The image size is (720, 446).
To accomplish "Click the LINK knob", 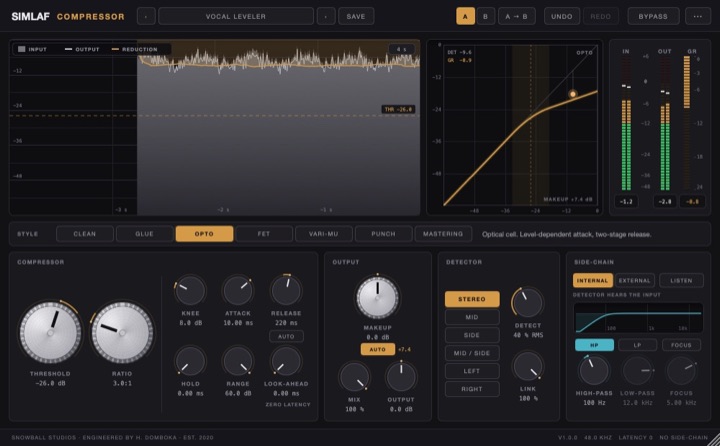I will (528, 366).
